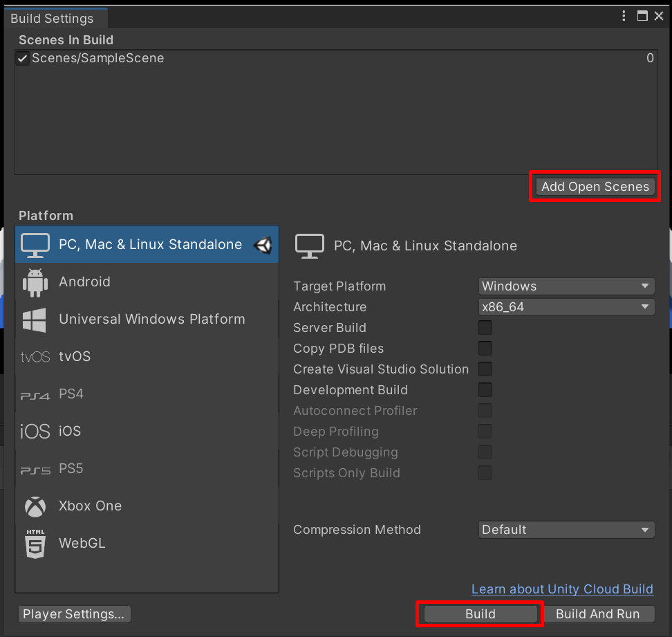Screen dimensions: 672x637
Task: Select the Xbox One platform label
Action: point(90,506)
